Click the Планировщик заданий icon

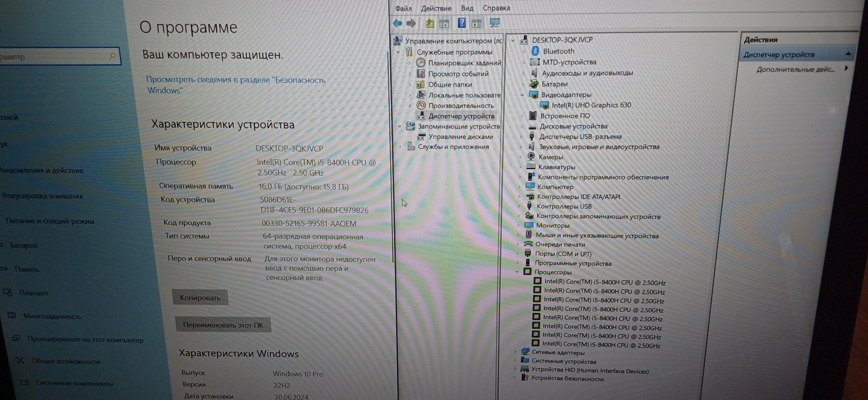click(x=420, y=62)
